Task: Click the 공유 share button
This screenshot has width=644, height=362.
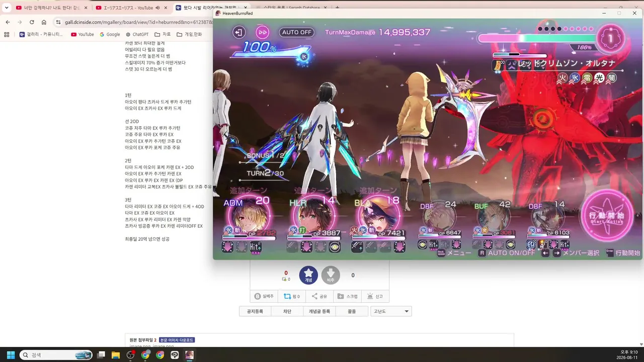Action: (319, 297)
